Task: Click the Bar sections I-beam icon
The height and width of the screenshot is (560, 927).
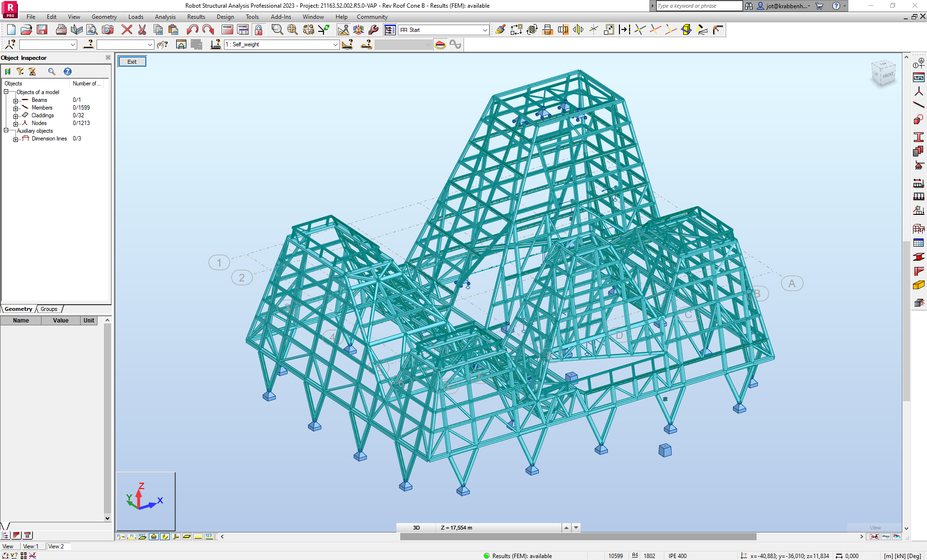Action: (918, 137)
